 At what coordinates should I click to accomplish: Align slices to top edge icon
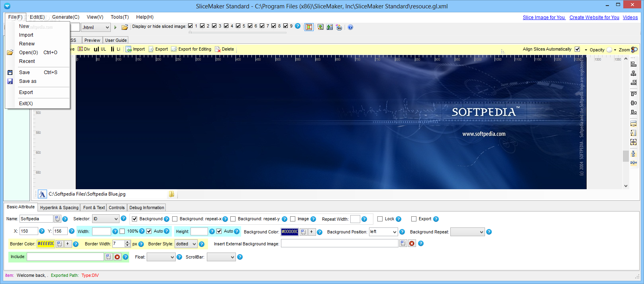(x=634, y=94)
